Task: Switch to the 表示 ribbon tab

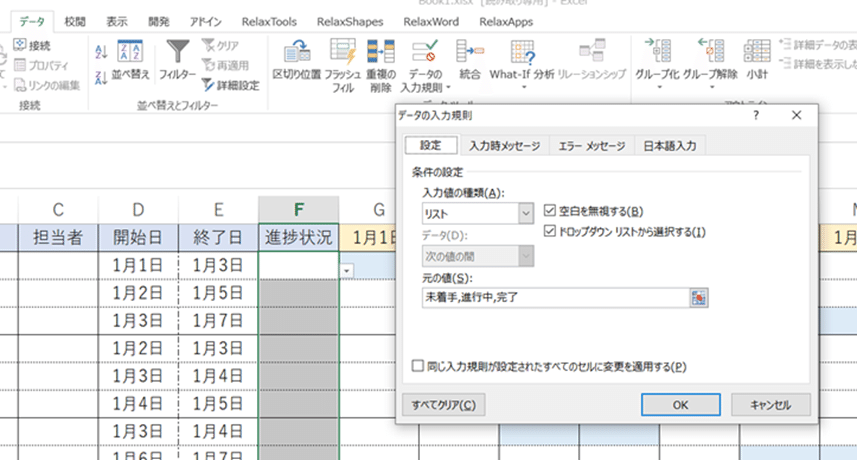Action: coord(117,21)
